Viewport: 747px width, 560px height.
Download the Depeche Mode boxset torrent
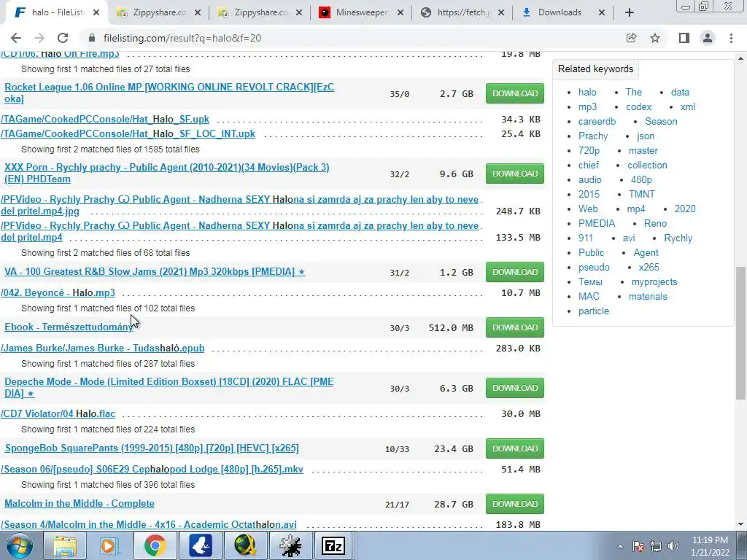click(x=515, y=388)
